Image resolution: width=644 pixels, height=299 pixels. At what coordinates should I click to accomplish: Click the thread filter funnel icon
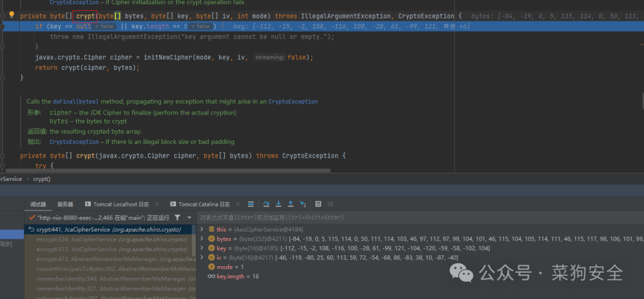(177, 217)
